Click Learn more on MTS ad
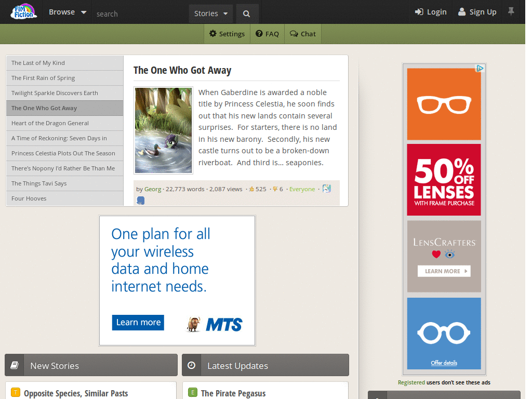 pos(138,322)
